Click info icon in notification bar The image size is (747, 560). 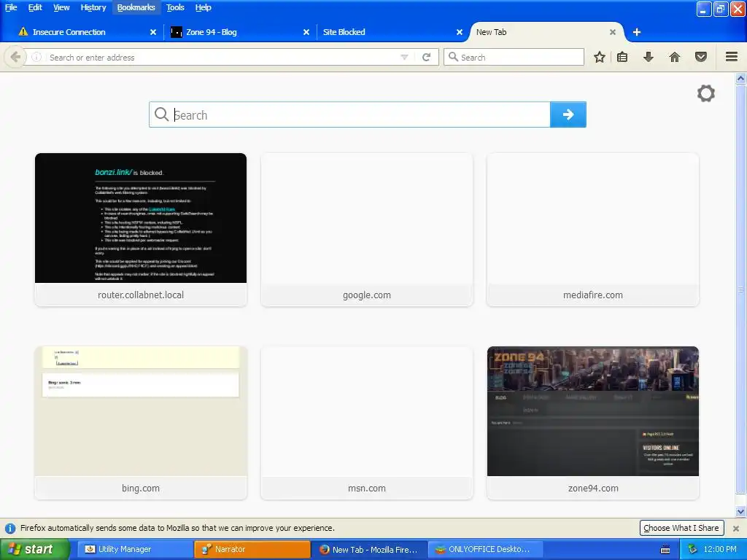click(x=10, y=528)
